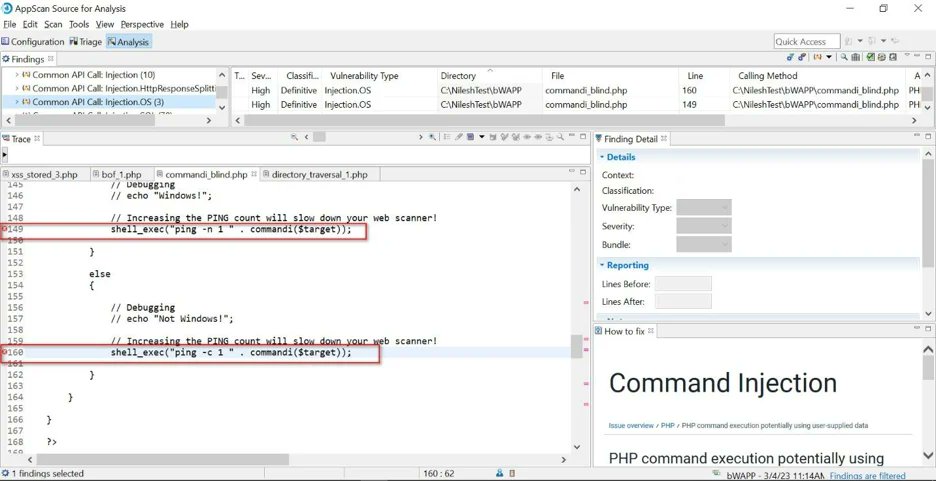Select the Analysis perspective
Image resolution: width=936 pixels, height=481 pixels.
128,42
